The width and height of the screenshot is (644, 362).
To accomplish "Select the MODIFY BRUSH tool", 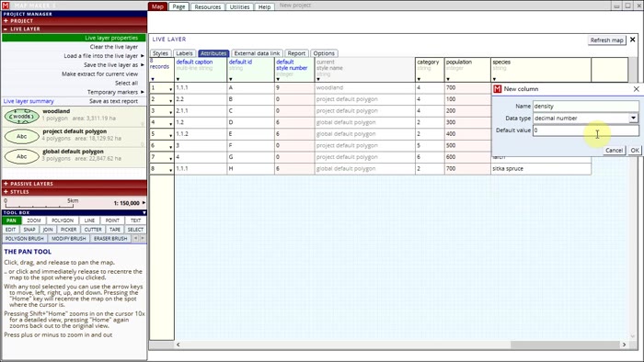I will 69,239.
